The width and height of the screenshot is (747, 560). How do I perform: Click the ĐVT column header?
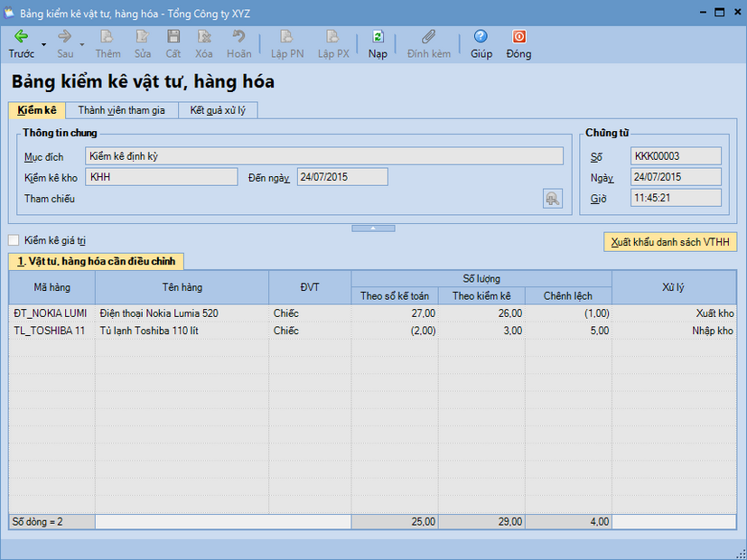[x=310, y=287]
